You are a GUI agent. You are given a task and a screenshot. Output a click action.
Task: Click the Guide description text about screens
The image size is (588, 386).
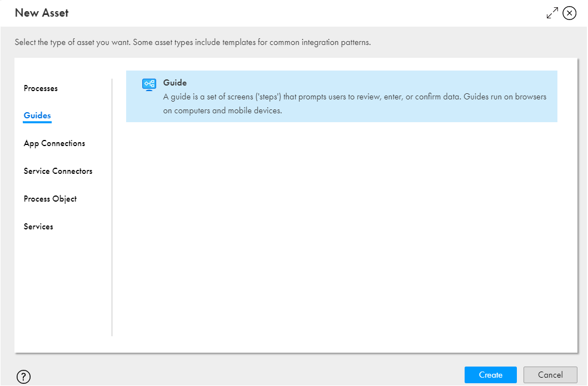[355, 103]
